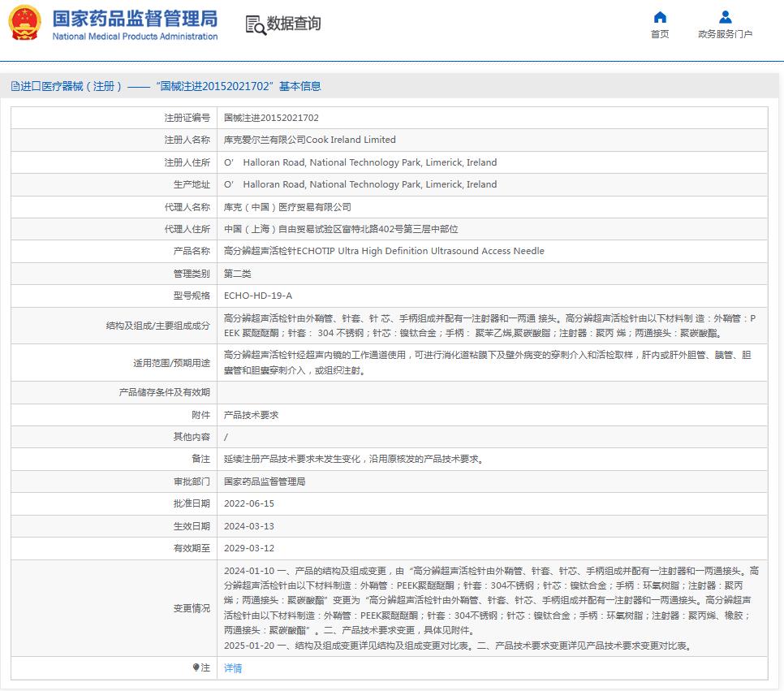The width and height of the screenshot is (784, 691).
Task: Click the 政务服务门户 text label
Action: 725,34
